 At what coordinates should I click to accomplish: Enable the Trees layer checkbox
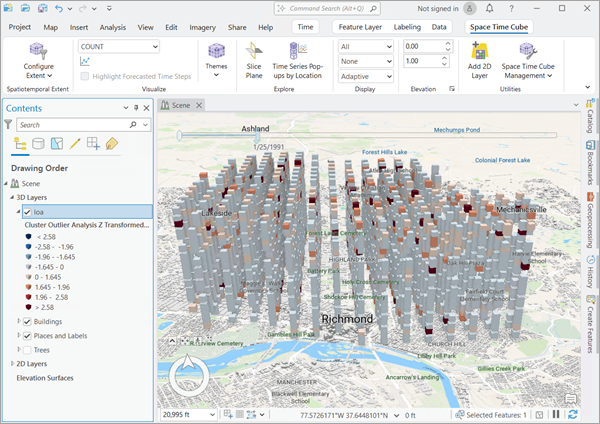pyautogui.click(x=28, y=350)
